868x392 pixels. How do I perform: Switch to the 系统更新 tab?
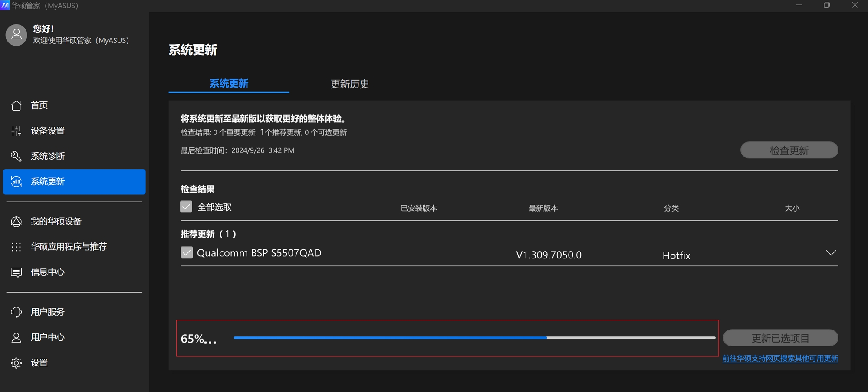pos(229,83)
